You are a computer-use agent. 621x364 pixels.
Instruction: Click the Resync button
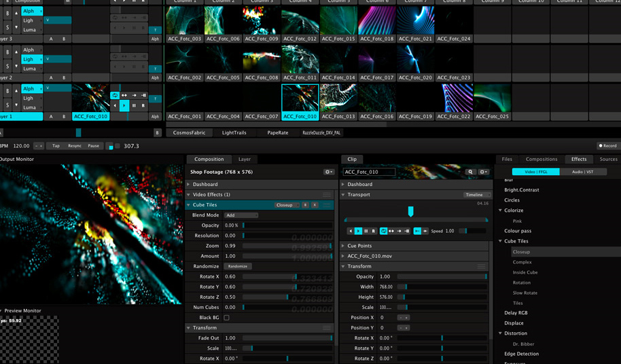pos(75,146)
